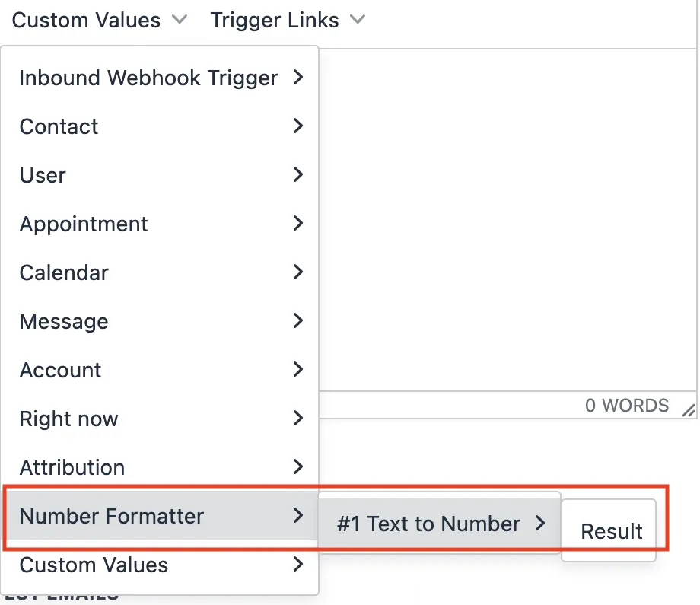700x605 pixels.
Task: Click the arrow next to Inbound Webhook Trigger
Action: tap(298, 77)
